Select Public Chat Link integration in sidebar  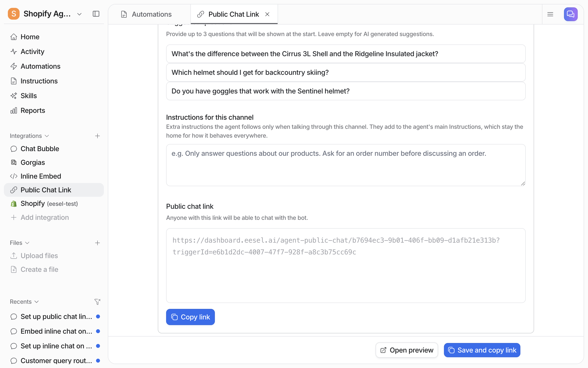(54, 190)
